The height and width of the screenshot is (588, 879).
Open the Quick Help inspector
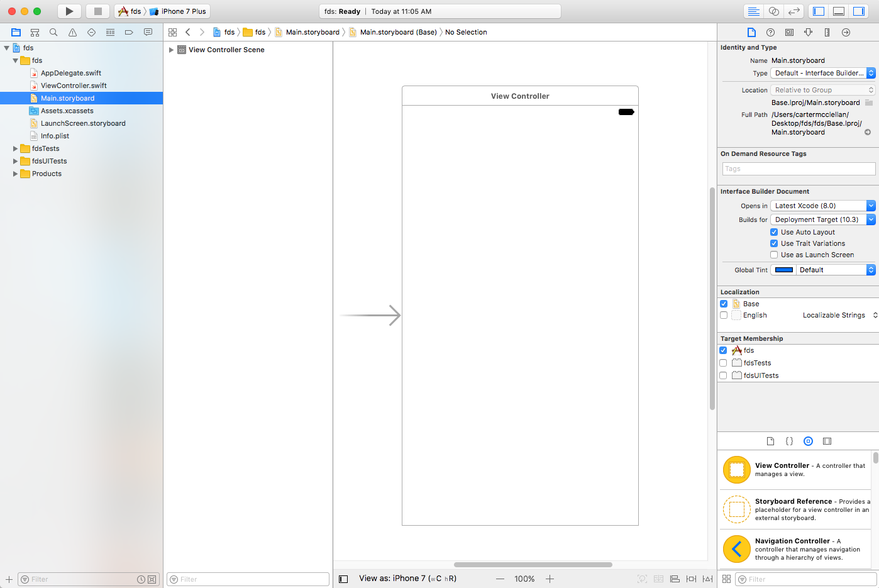770,32
